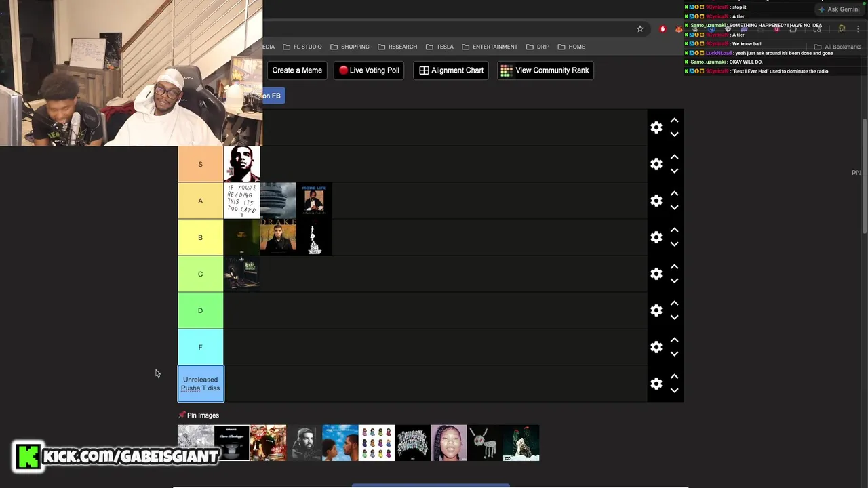Click the cyan F tier label
Viewport: 868px width, 488px height.
[201, 347]
